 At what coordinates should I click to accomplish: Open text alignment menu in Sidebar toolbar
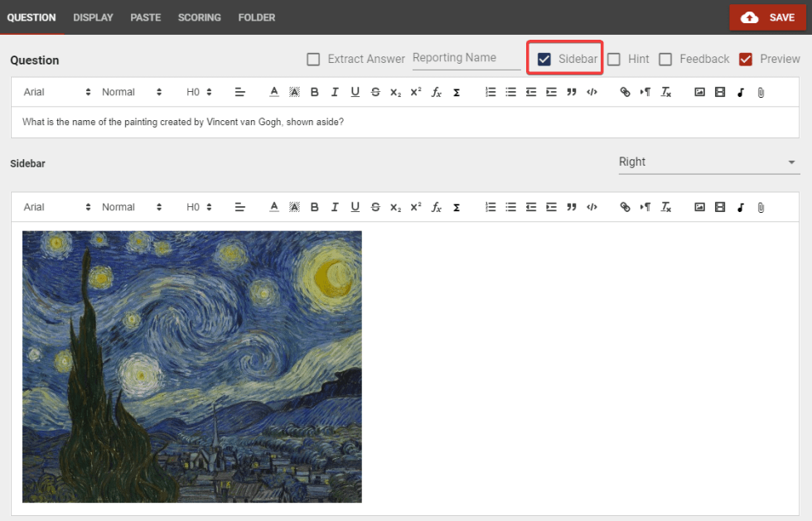click(x=239, y=207)
